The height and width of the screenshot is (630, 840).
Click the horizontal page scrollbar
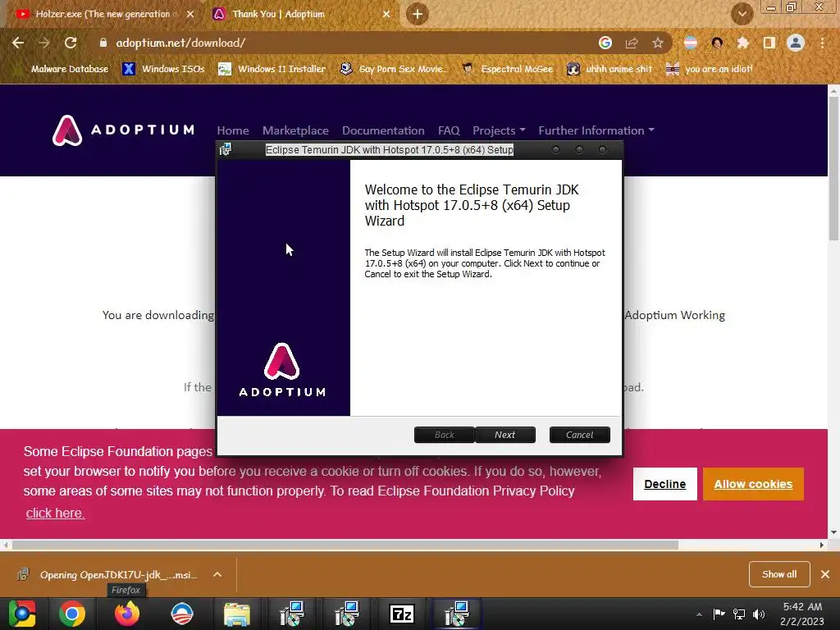click(345, 545)
